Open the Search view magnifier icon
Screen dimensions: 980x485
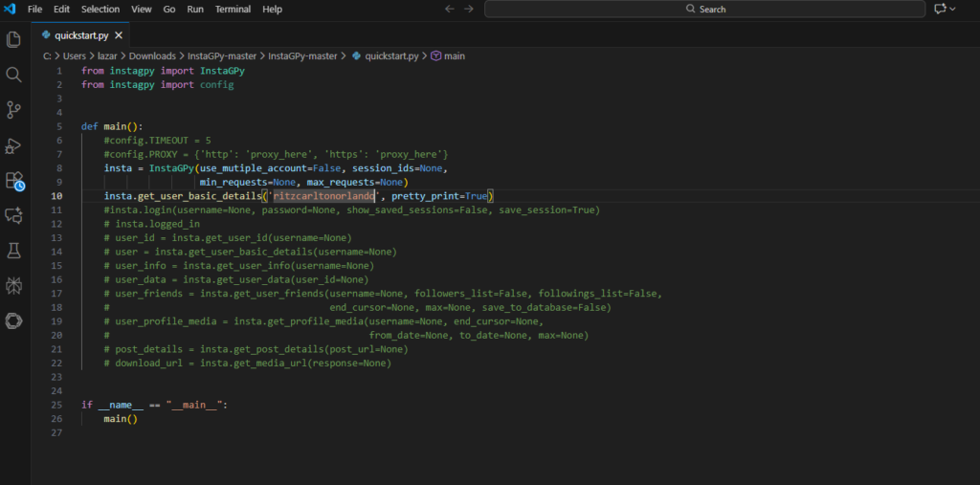pos(13,75)
